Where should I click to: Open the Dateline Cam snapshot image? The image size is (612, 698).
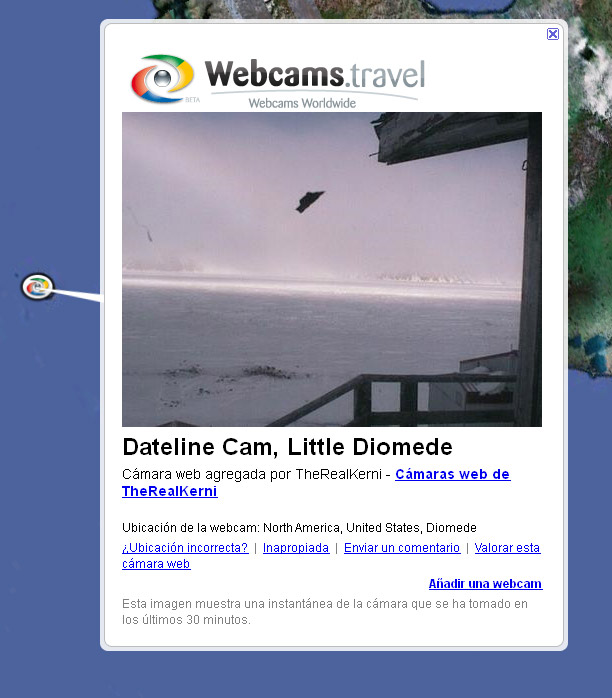point(332,269)
